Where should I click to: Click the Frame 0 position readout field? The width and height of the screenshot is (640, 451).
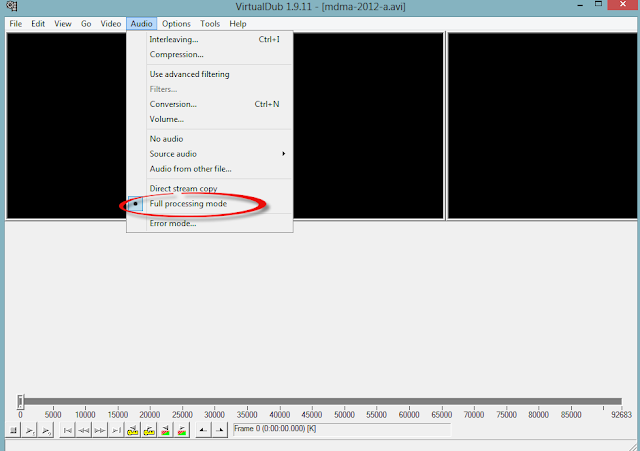point(342,429)
